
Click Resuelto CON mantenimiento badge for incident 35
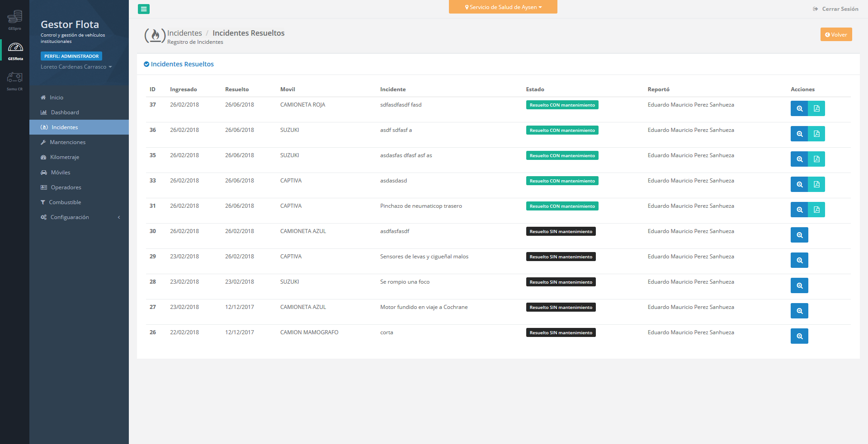pos(562,155)
